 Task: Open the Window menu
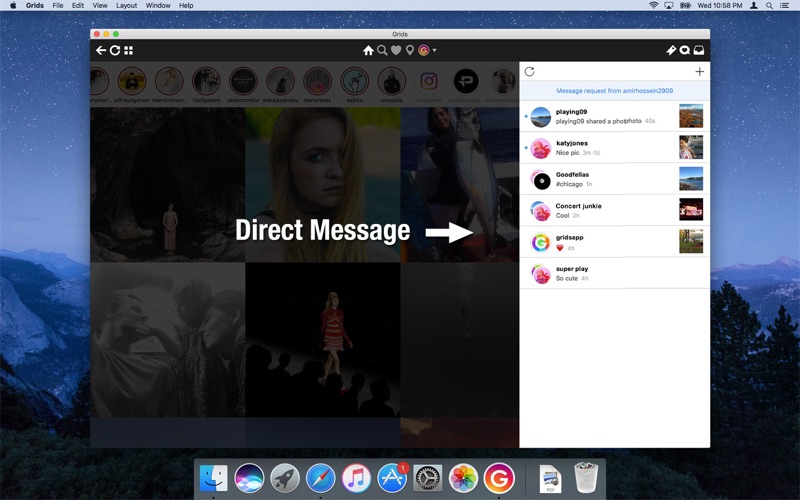(158, 6)
